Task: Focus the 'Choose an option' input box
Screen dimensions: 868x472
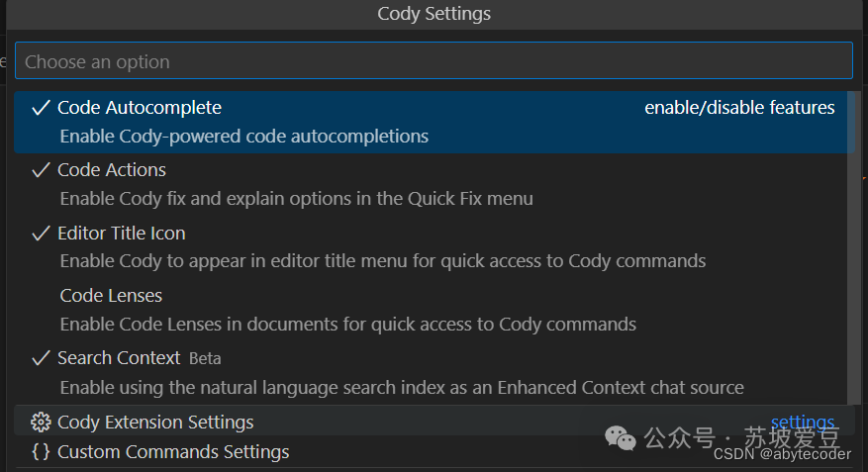Action: (433, 61)
